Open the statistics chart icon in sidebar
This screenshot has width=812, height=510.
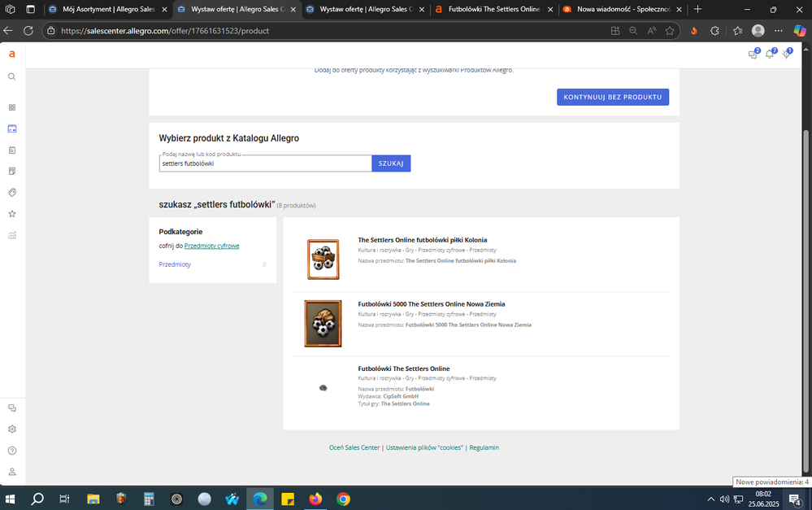[x=12, y=235]
